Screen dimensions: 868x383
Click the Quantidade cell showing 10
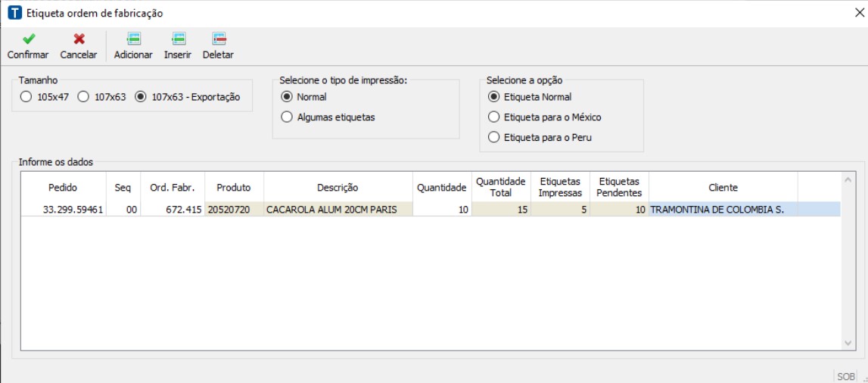[x=442, y=210]
